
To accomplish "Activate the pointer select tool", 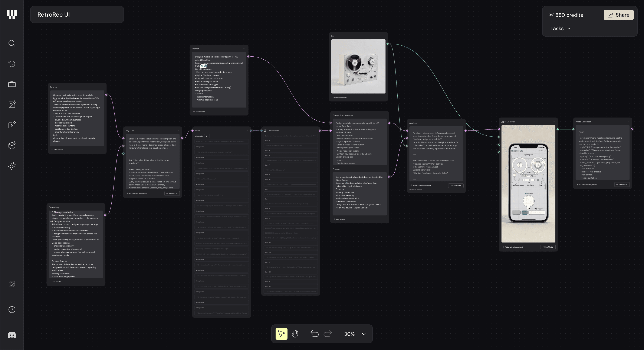I will point(281,334).
